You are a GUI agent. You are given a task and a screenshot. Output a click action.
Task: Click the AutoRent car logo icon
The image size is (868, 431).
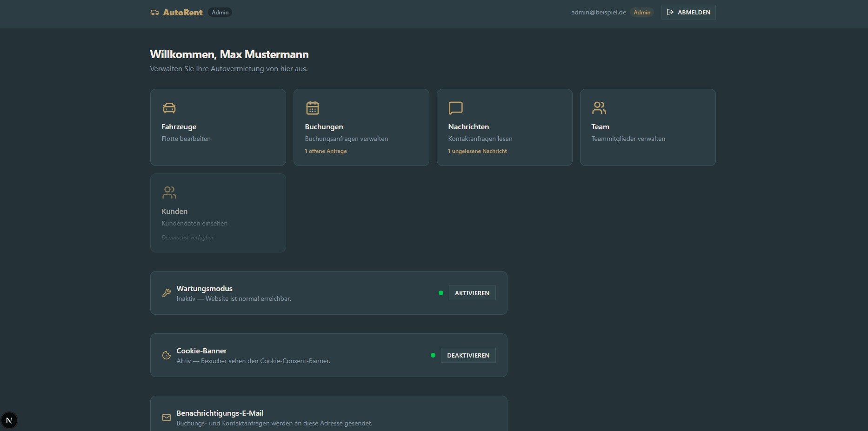point(154,13)
